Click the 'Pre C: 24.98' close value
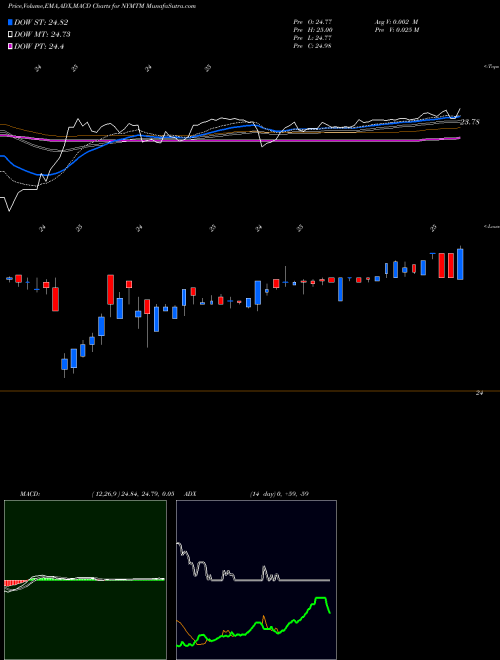 tap(313, 46)
